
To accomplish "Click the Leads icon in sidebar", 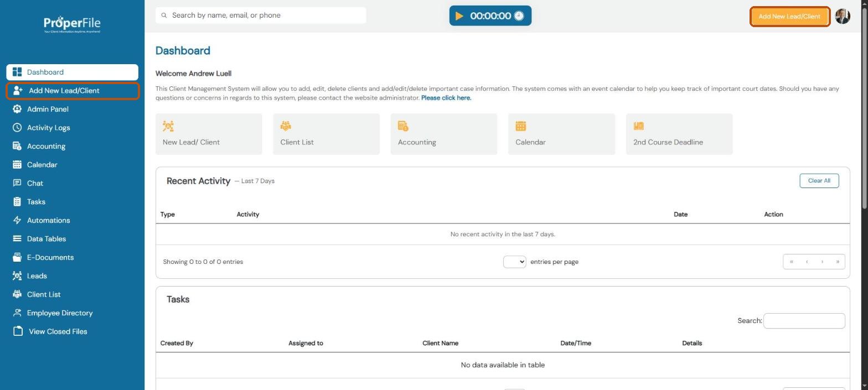I will [x=17, y=275].
